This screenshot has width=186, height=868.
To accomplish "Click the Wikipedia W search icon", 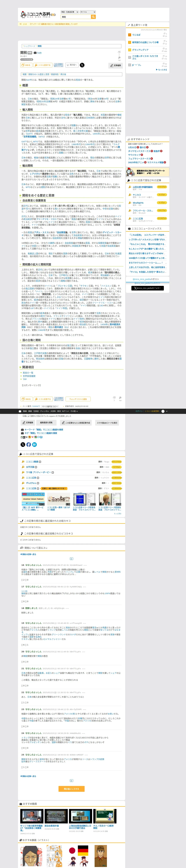I will [x=26, y=437].
